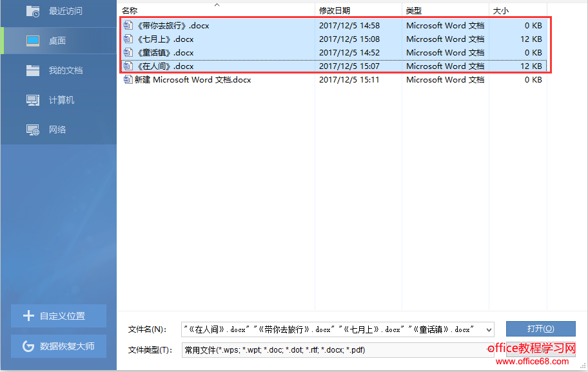Click the 打开(O) button
The image size is (588, 372).
click(540, 329)
